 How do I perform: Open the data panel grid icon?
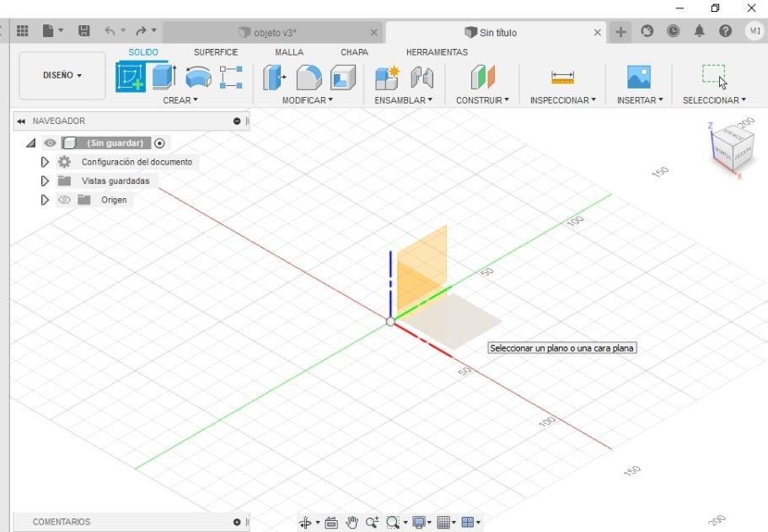point(22,31)
